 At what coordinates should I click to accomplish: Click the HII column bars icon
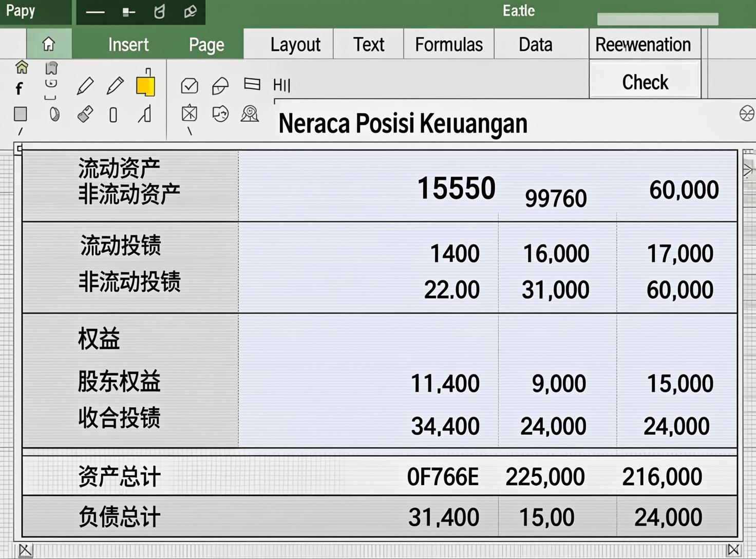point(282,85)
